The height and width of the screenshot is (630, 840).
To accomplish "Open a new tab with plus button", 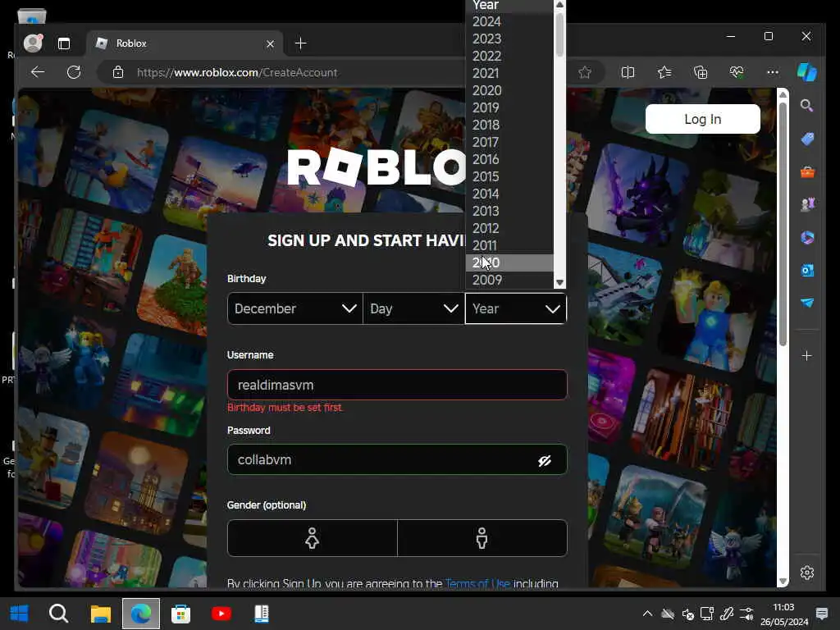I will [x=300, y=43].
